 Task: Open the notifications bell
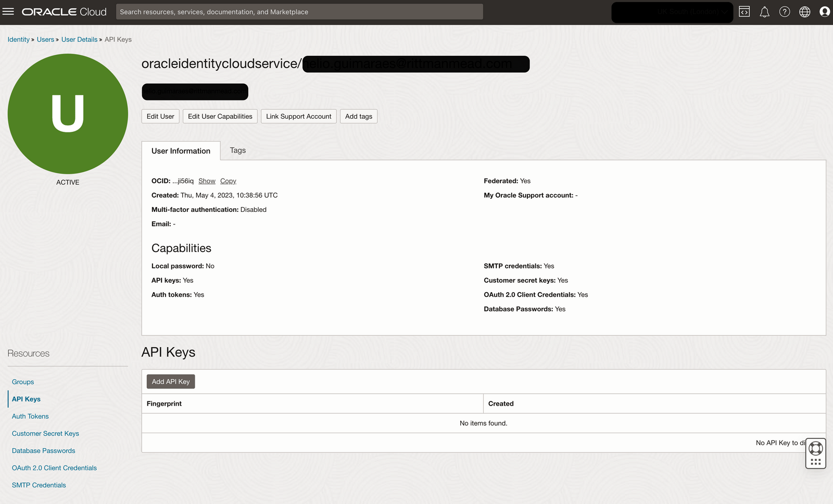tap(764, 11)
